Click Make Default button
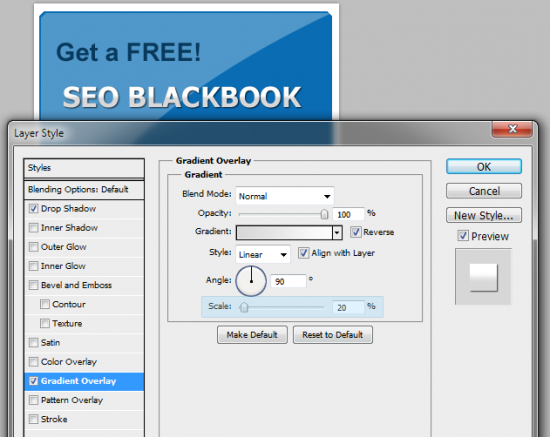The image size is (550, 437). [252, 335]
